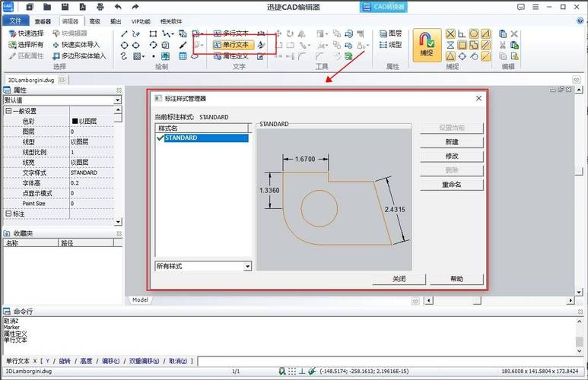Collapse the 一般设置 section
Viewport: 588px width, 380px height.
pos(8,111)
